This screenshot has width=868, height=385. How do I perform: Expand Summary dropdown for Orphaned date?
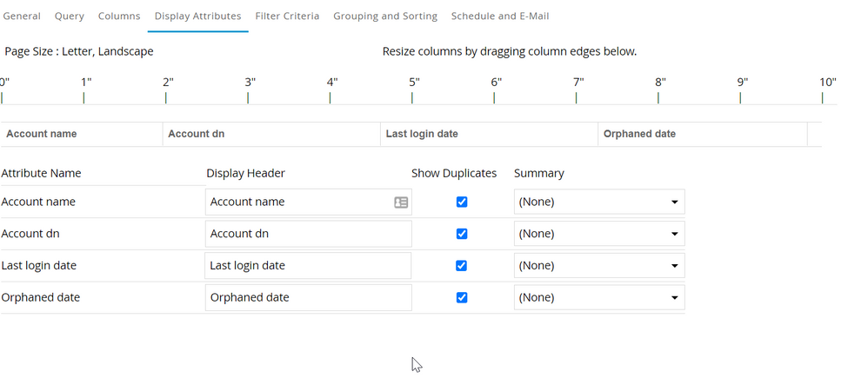(x=598, y=297)
